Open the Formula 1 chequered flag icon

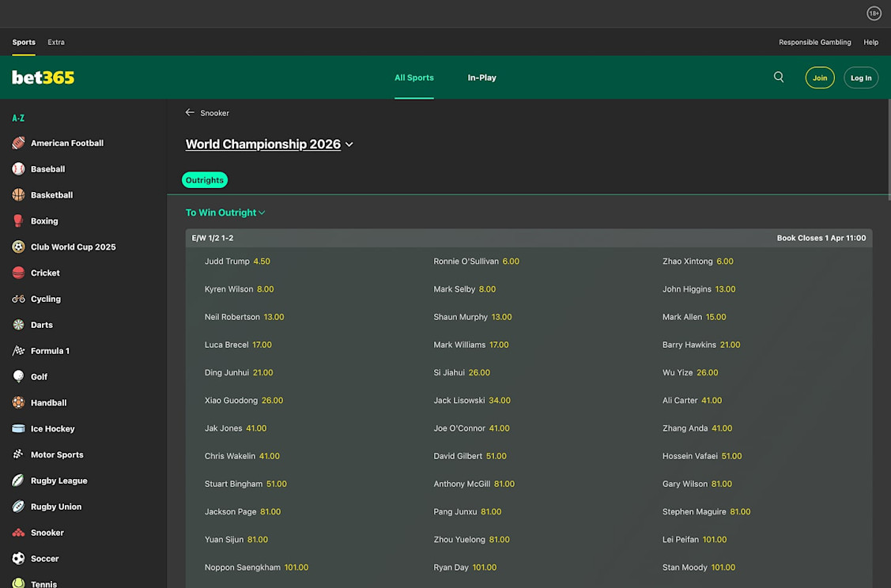(x=18, y=351)
